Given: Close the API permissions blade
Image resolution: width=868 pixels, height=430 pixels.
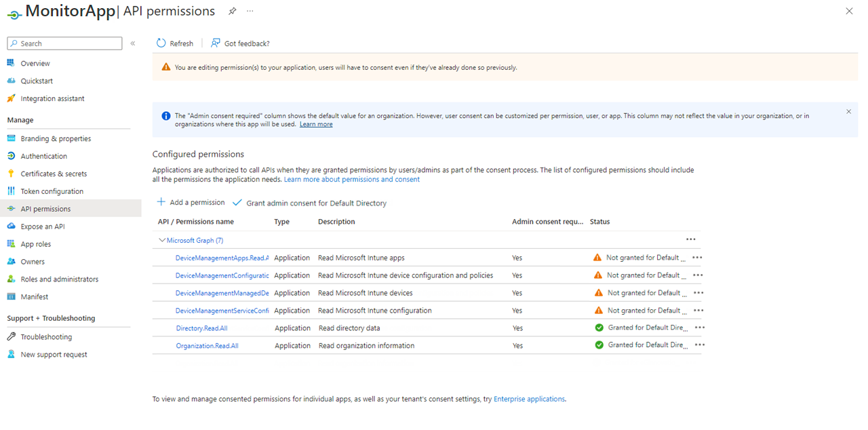Looking at the screenshot, I should (849, 12).
